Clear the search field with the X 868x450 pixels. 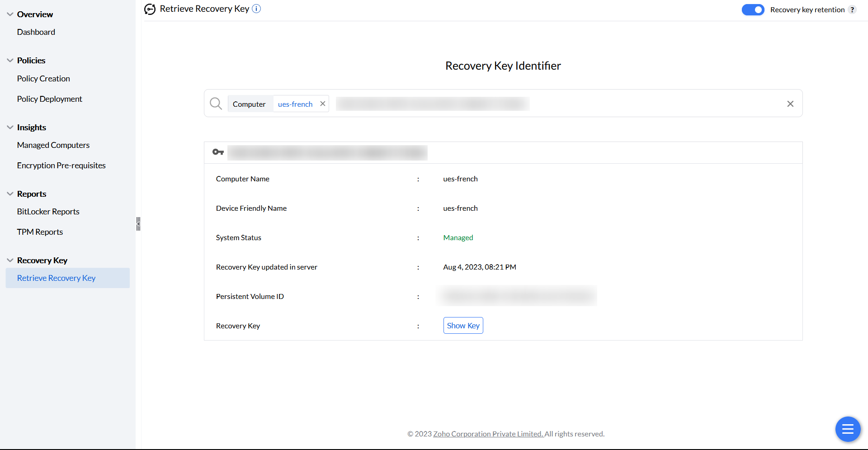[790, 104]
